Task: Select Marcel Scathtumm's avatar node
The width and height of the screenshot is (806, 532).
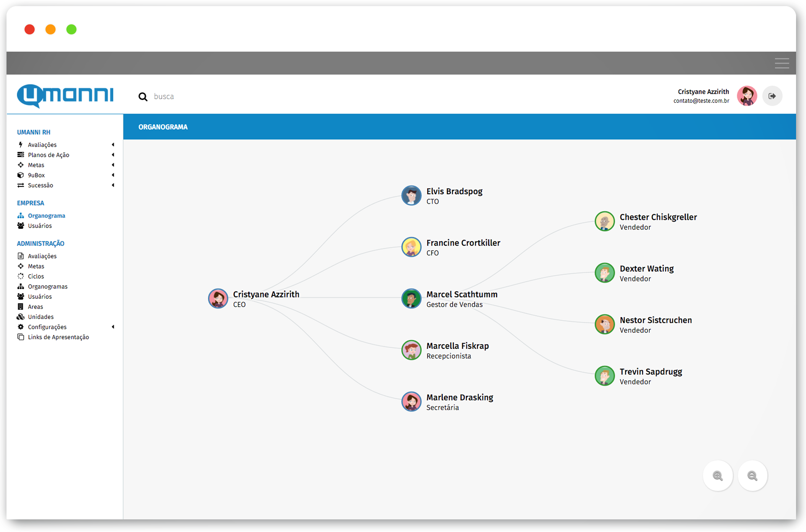Action: tap(411, 298)
